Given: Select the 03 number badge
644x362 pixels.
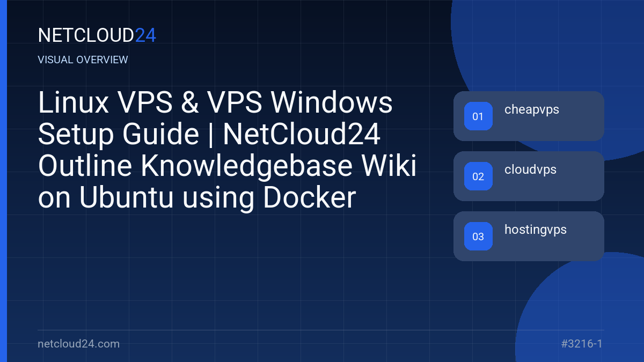Looking at the screenshot, I should click(478, 236).
